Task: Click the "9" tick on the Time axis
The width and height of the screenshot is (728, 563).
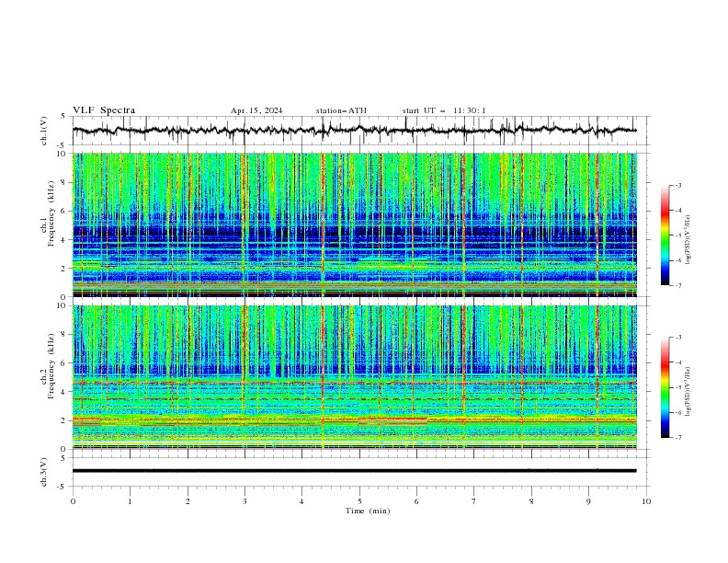Action: point(588,501)
